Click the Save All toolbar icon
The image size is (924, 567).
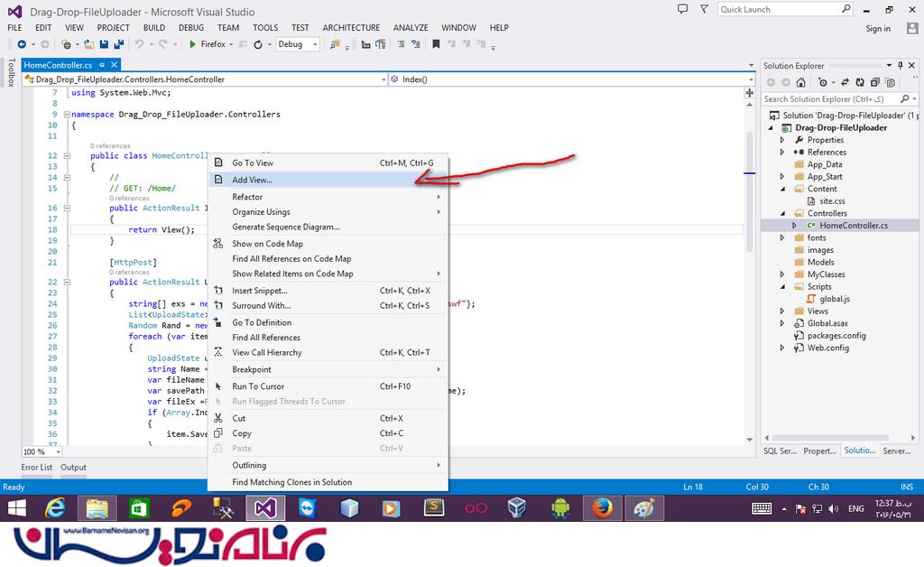click(x=120, y=44)
